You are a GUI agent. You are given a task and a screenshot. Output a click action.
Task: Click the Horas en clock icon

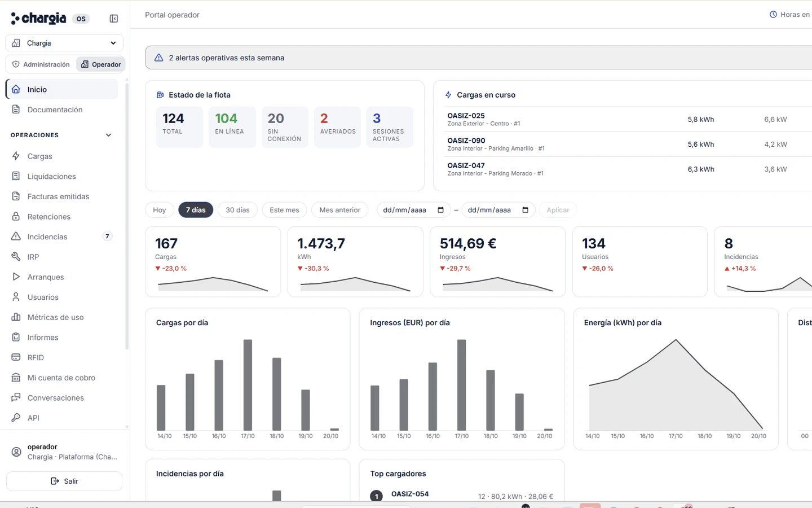pyautogui.click(x=773, y=15)
